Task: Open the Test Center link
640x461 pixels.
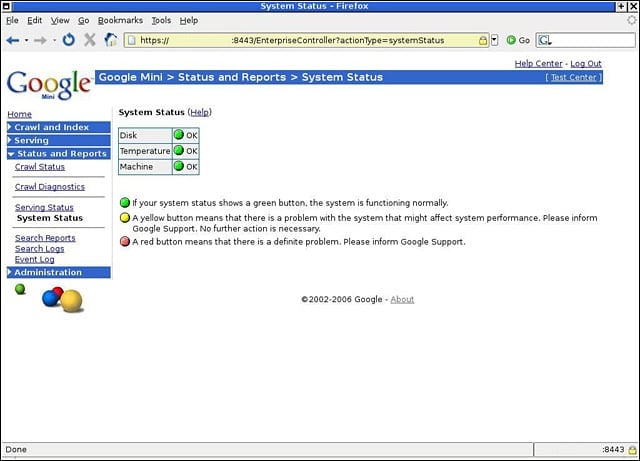Action: [573, 77]
